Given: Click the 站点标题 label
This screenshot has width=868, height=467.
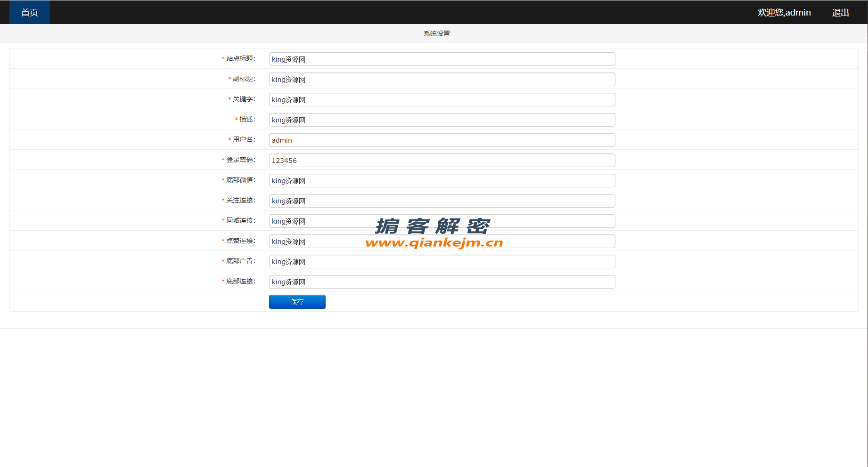Looking at the screenshot, I should pos(240,58).
